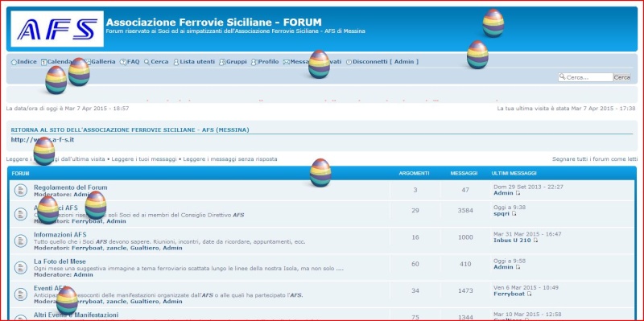Open last poster Inbus U 210 profile

[x=512, y=240]
